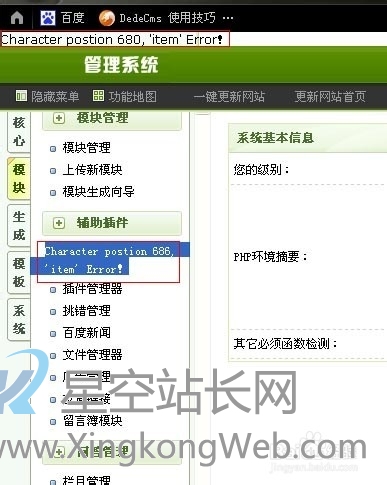This screenshot has width=387, height=485.
Task: Click the Baidu paw bookmark icon
Action: tap(48, 17)
